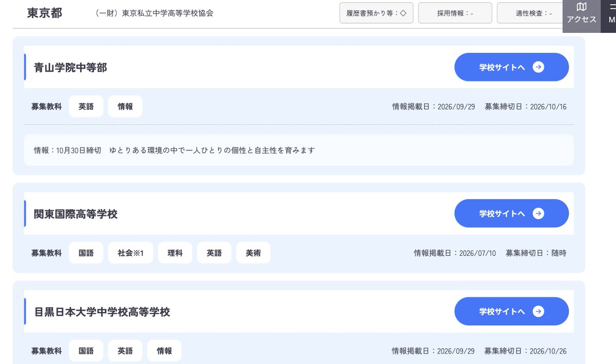Click the 募集締切日：2026/10/16 text

(x=526, y=107)
